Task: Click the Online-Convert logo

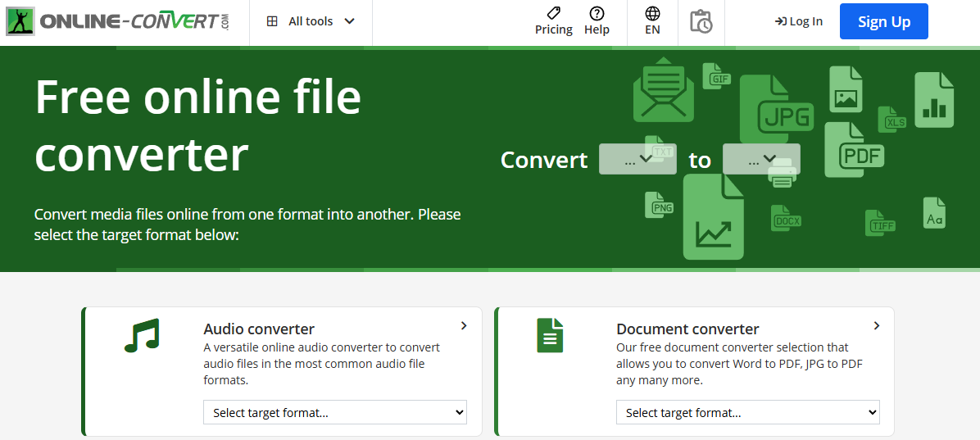Action: [118, 22]
